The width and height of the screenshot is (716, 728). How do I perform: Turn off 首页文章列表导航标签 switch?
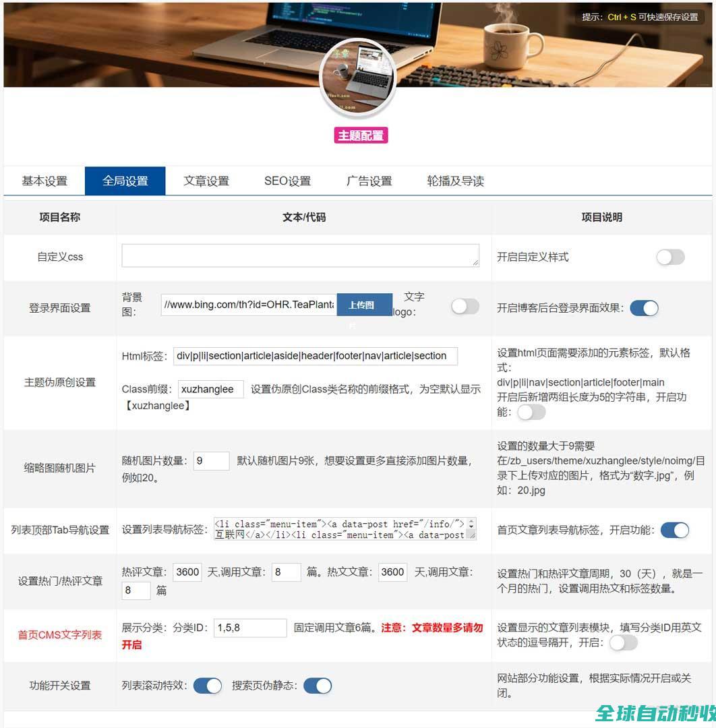coord(674,530)
